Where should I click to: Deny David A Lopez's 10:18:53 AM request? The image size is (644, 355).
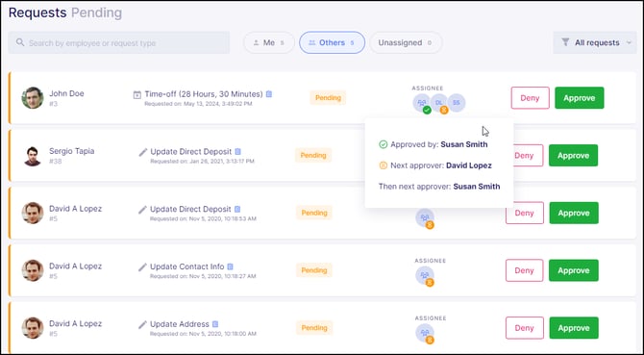pyautogui.click(x=525, y=213)
